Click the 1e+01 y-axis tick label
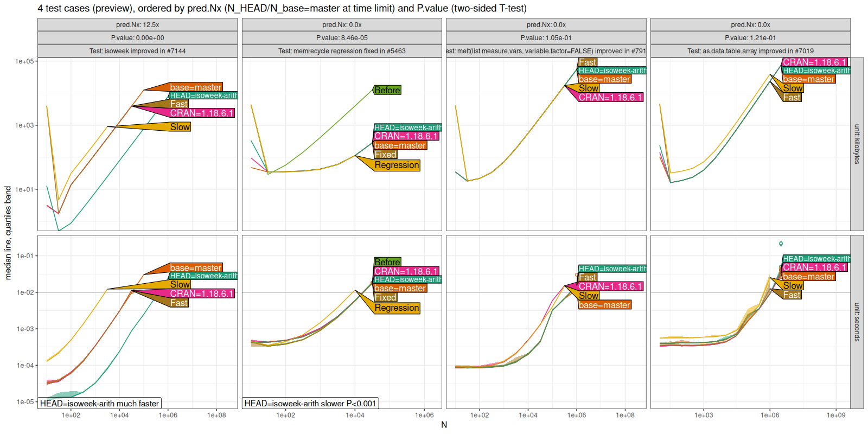The width and height of the screenshot is (868, 434). coord(24,189)
